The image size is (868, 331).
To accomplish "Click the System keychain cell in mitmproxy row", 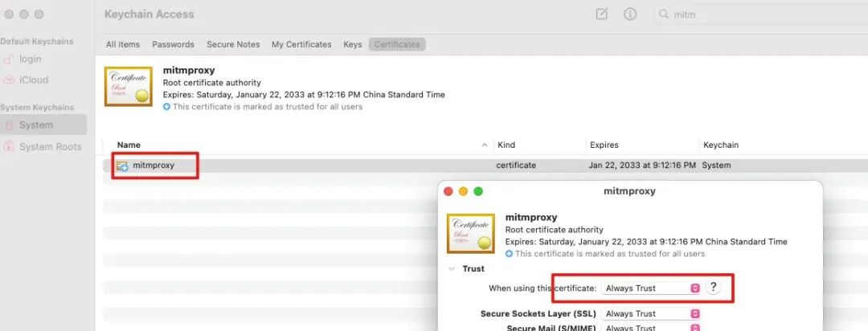I will point(716,165).
